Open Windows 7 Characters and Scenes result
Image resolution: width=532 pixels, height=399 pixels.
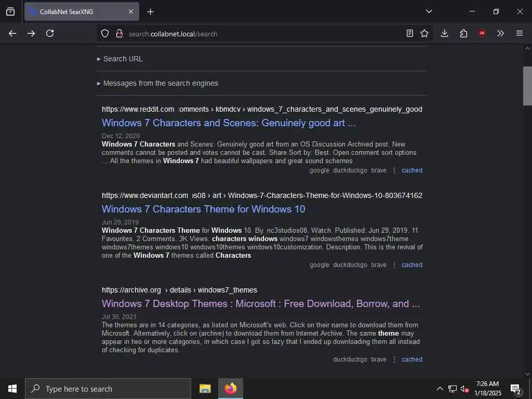(229, 123)
